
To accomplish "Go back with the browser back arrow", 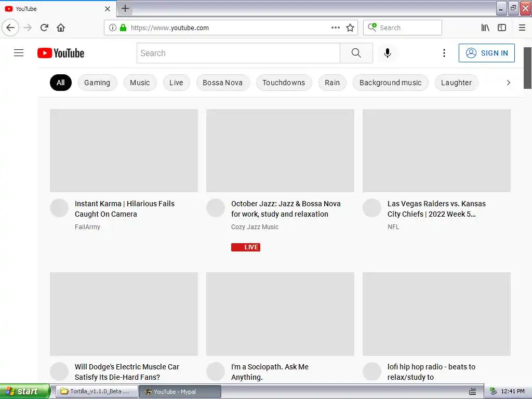I will click(10, 28).
